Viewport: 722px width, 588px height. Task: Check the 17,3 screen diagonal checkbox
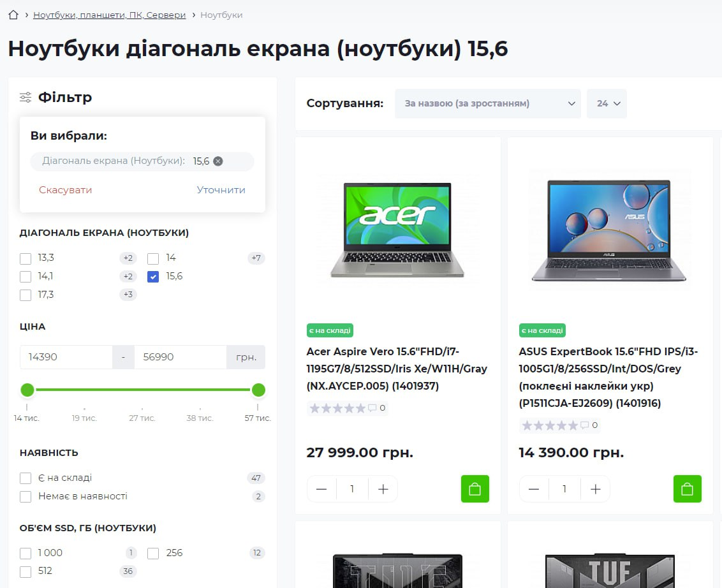(26, 295)
